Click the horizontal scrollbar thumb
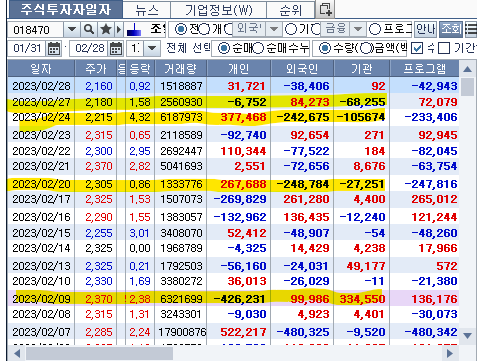This screenshot has width=477, height=361. [99, 353]
